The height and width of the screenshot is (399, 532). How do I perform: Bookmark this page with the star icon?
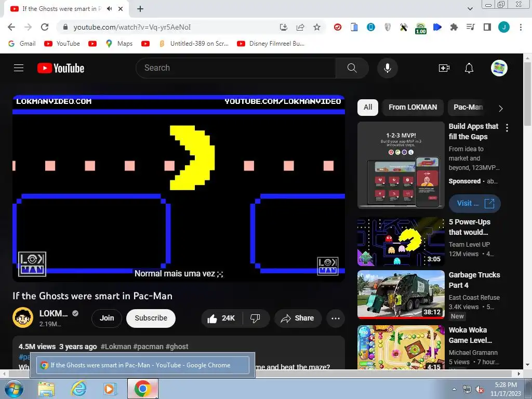(x=317, y=27)
